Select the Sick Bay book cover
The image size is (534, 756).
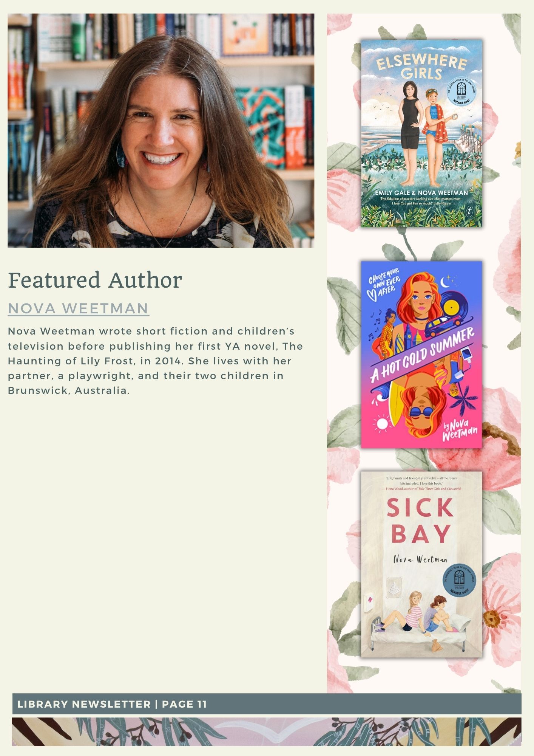pyautogui.click(x=421, y=564)
